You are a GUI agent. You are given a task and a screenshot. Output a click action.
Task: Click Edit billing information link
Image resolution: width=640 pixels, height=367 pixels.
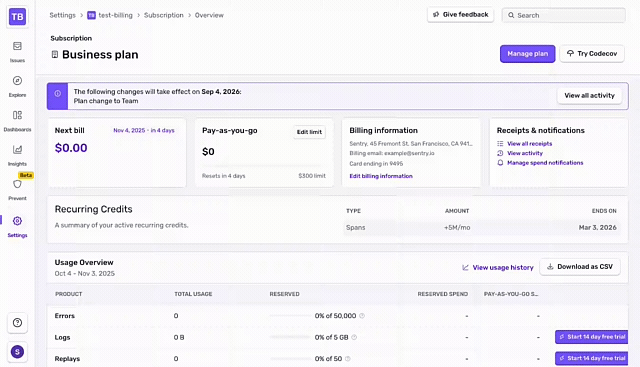[381, 176]
